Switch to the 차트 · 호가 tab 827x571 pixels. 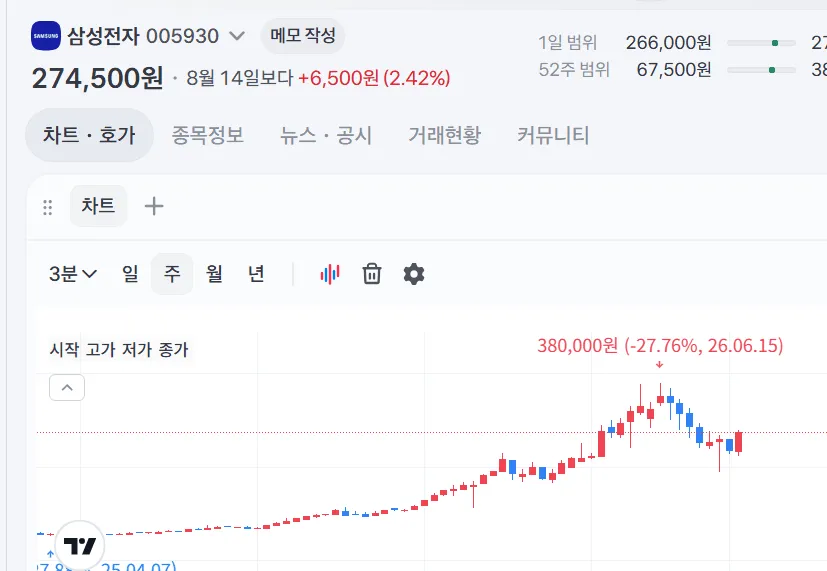coord(89,135)
